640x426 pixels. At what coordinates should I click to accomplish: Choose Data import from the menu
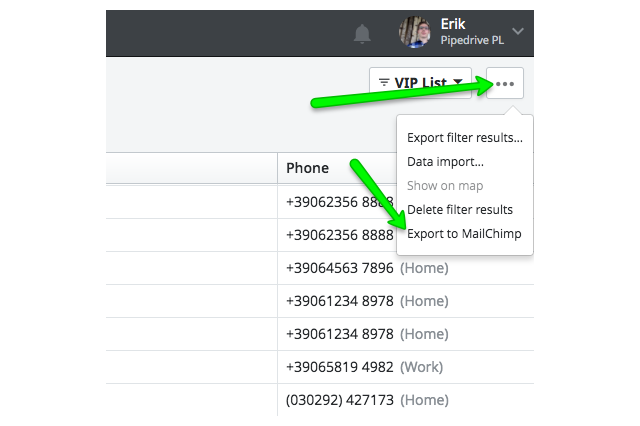point(445,161)
